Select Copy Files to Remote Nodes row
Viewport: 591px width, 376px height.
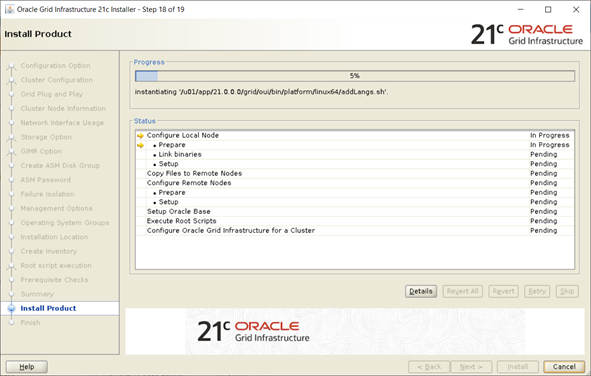(355, 173)
